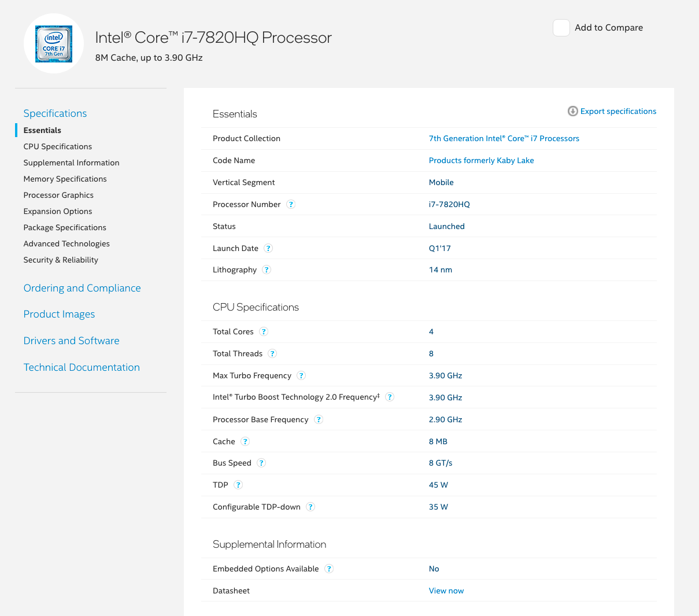Viewport: 699px width, 616px height.
Task: Open the Export specifications link
Action: [x=618, y=111]
